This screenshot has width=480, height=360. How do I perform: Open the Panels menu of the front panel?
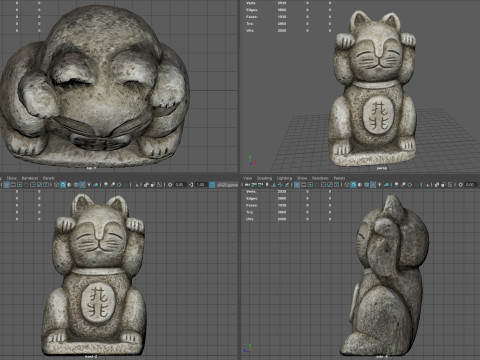pos(49,178)
